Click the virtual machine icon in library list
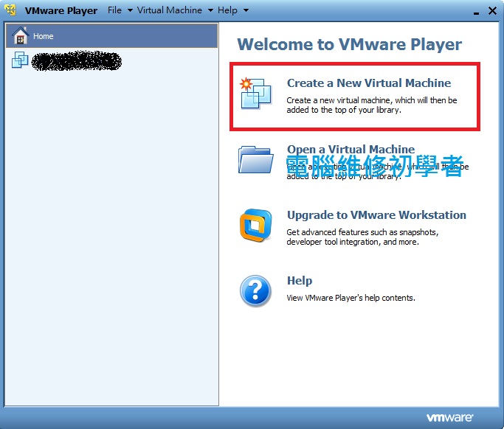Image resolution: width=504 pixels, height=429 pixels. (20, 60)
